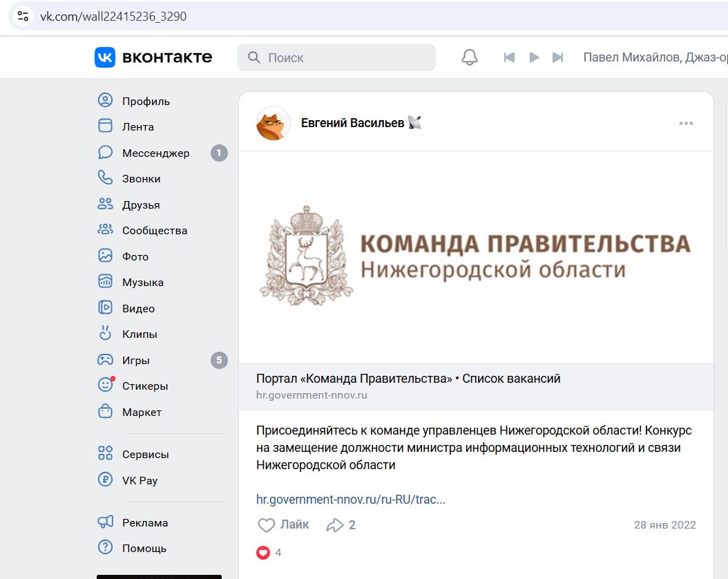Open link title Портал «Команда Правительства»
Screen dimensions: 728x579
pos(408,379)
